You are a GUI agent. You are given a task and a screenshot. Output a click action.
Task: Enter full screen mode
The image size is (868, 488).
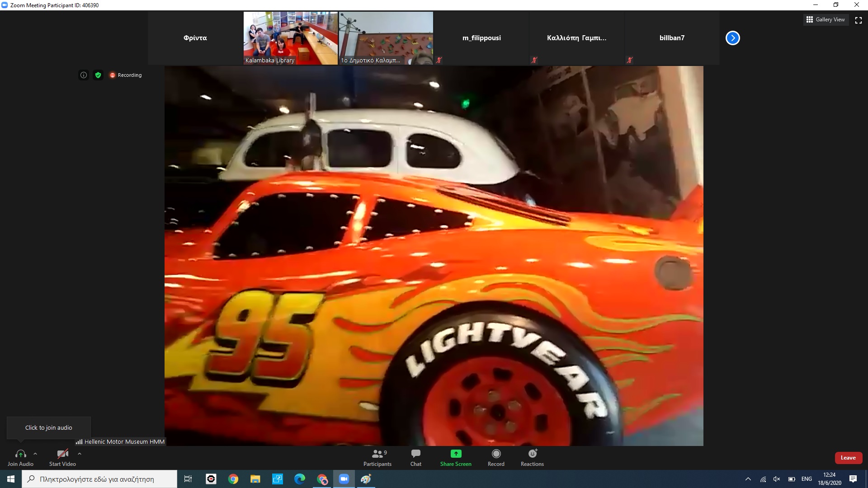(x=859, y=20)
